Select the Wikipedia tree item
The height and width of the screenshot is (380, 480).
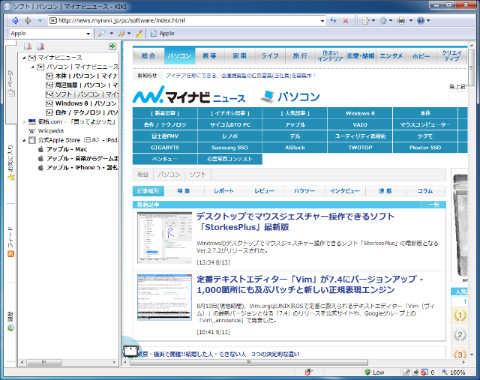(x=46, y=131)
